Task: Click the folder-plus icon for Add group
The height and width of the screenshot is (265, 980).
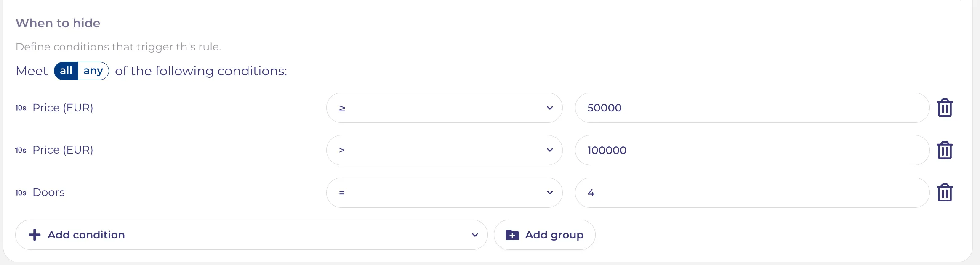Action: [512, 235]
